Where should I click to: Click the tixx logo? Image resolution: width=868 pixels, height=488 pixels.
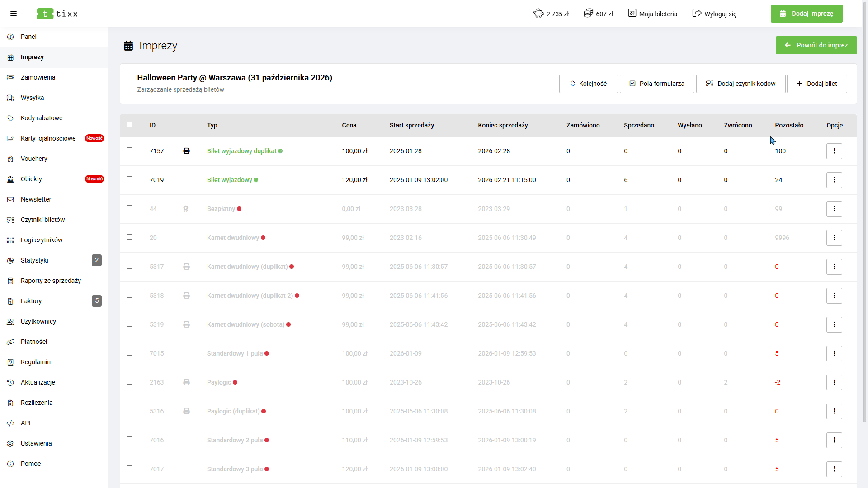pyautogui.click(x=57, y=14)
